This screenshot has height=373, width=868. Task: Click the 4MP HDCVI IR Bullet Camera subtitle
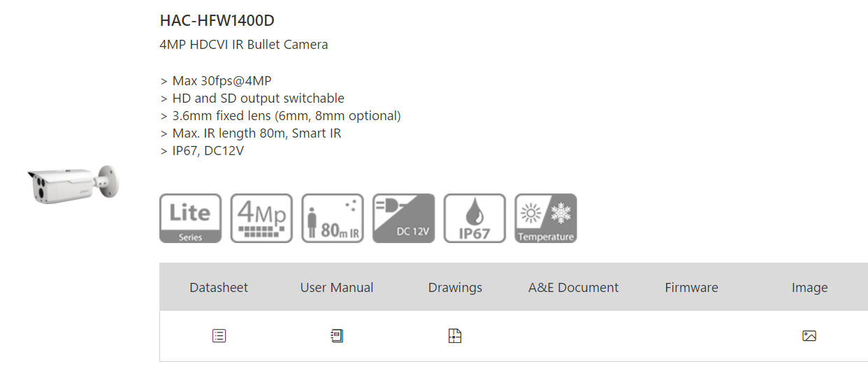click(243, 45)
